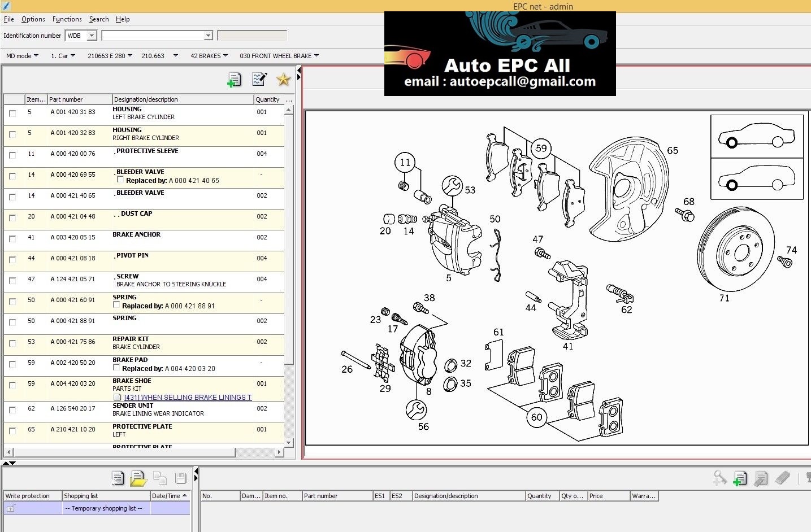Image resolution: width=811 pixels, height=532 pixels.
Task: Open the MD mode dropdown
Action: [x=23, y=55]
